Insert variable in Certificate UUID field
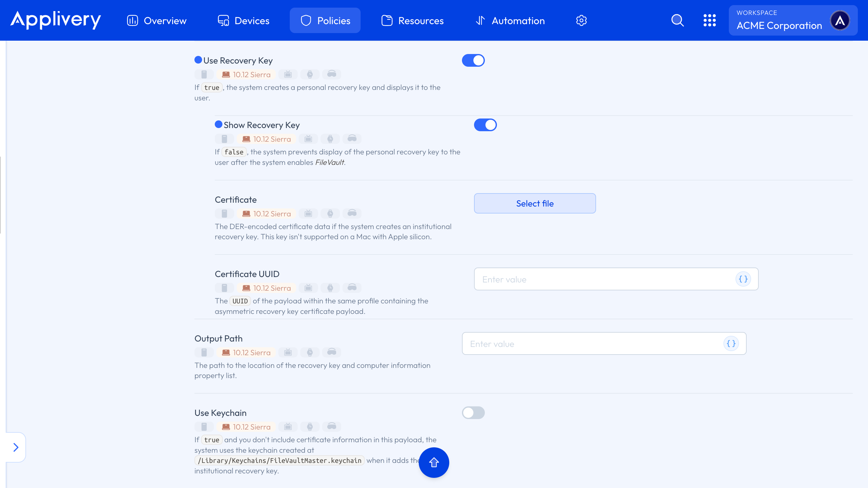Screen dimensions: 868x488 pos(743,279)
